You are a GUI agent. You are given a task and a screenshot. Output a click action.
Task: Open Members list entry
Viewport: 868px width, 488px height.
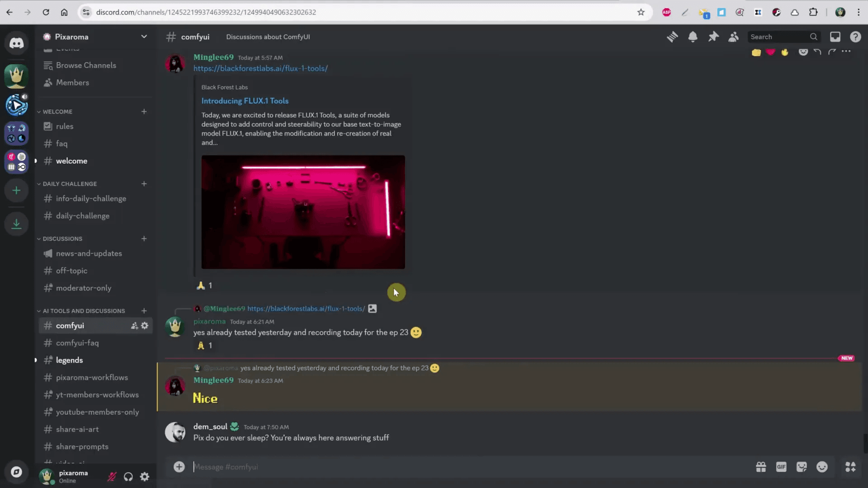(x=95, y=83)
